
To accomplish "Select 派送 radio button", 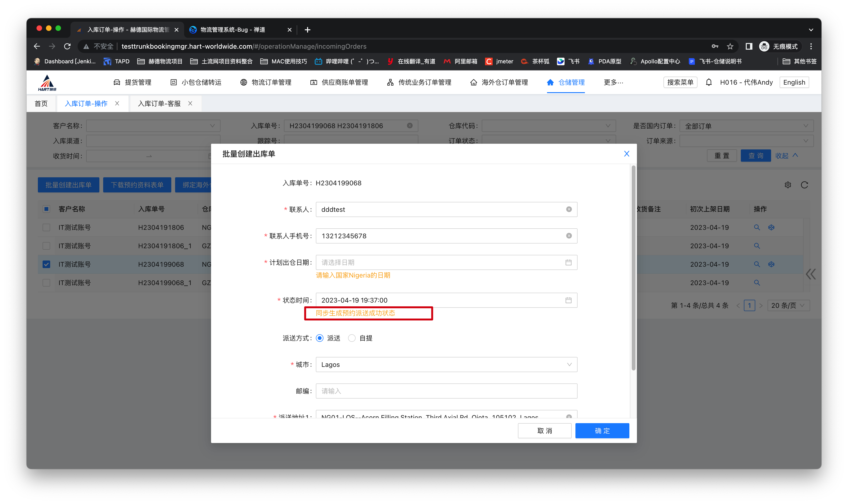I will click(x=319, y=338).
